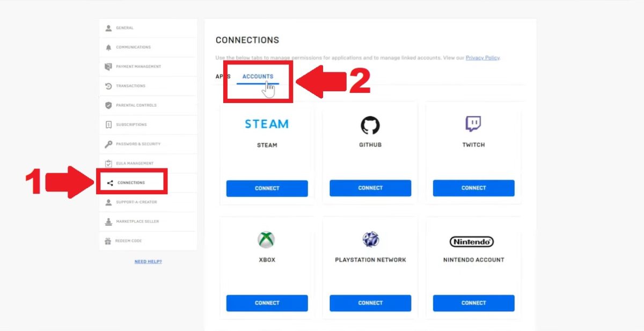Click the Parental Controls shield icon
Image resolution: width=644 pixels, height=331 pixels.
pyautogui.click(x=108, y=105)
